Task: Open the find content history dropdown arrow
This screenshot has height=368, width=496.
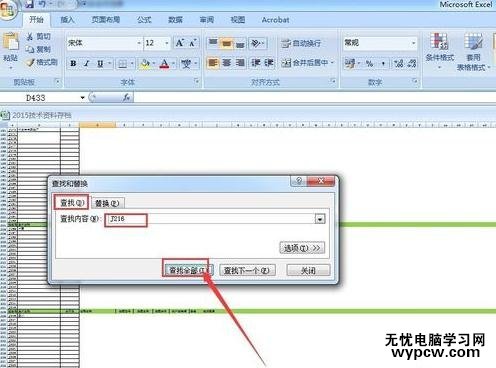Action: click(320, 219)
